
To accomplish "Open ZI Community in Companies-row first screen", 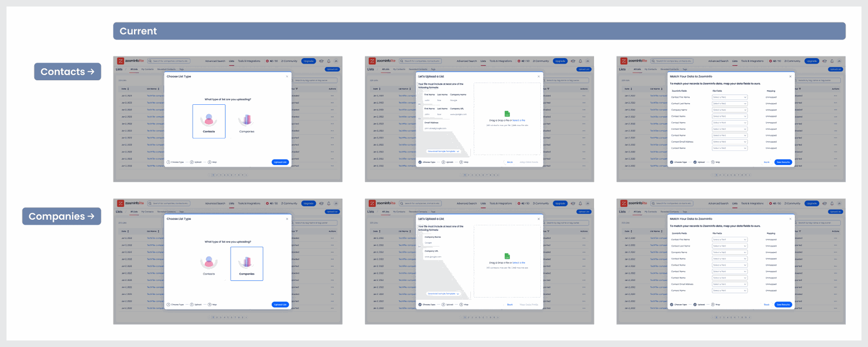I will pos(289,204).
